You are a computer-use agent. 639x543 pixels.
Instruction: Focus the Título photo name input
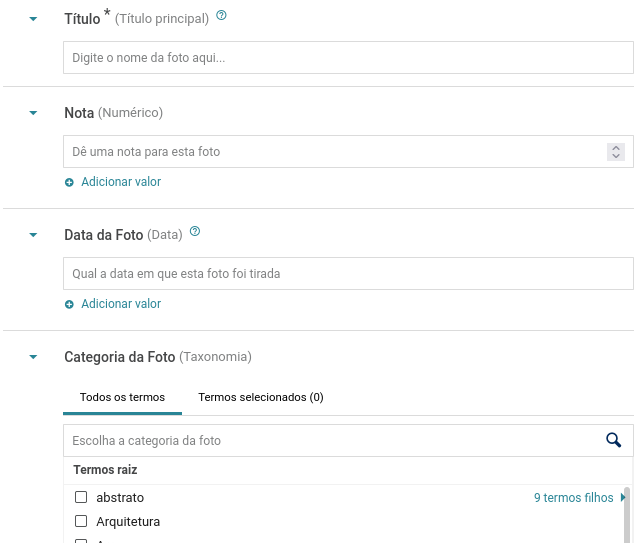(348, 57)
